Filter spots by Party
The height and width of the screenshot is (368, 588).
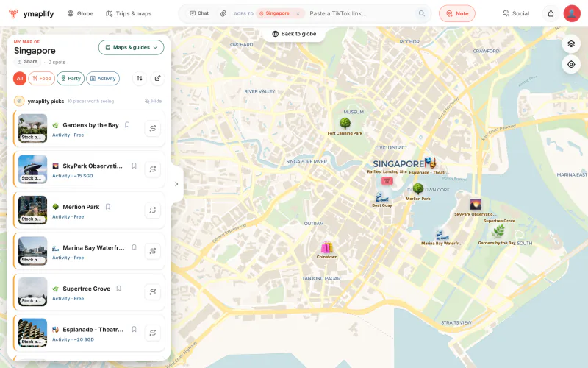click(71, 79)
